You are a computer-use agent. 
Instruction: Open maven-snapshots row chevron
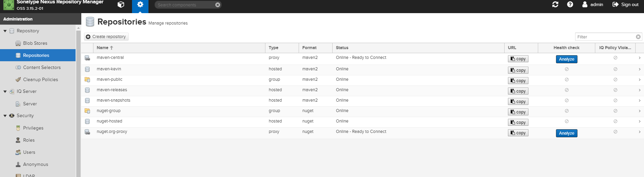(x=640, y=101)
